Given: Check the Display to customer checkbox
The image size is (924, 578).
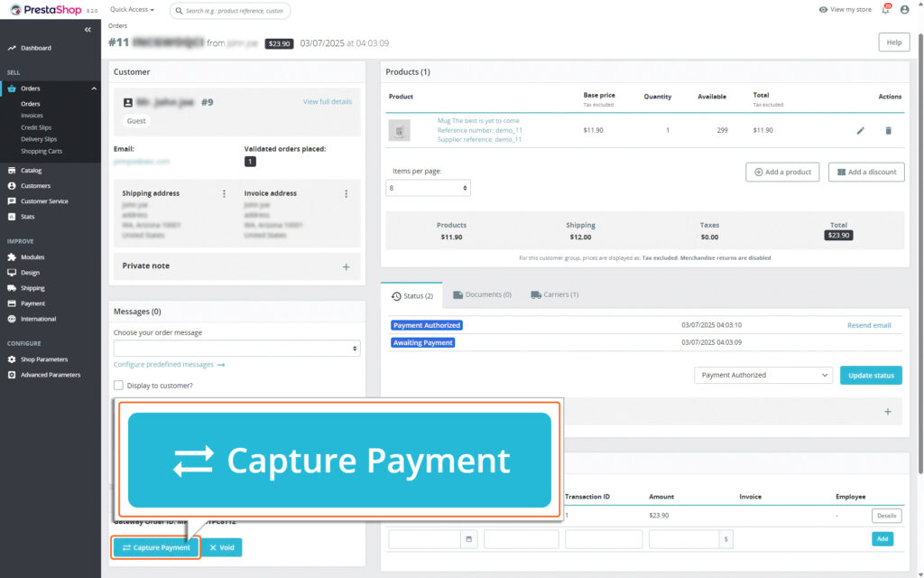Looking at the screenshot, I should pos(118,385).
